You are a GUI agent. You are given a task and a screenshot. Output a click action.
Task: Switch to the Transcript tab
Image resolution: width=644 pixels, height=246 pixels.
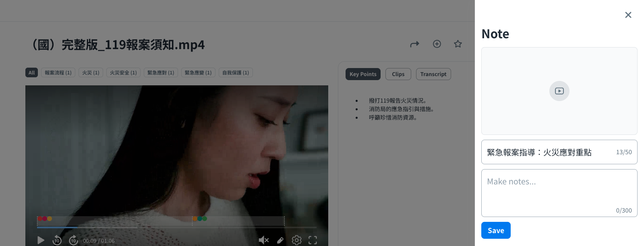(x=433, y=74)
